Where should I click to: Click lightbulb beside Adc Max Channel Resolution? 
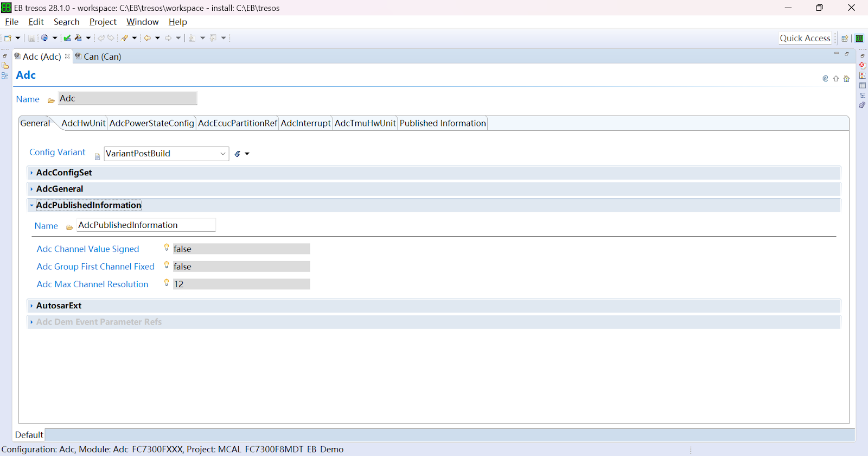pos(167,283)
